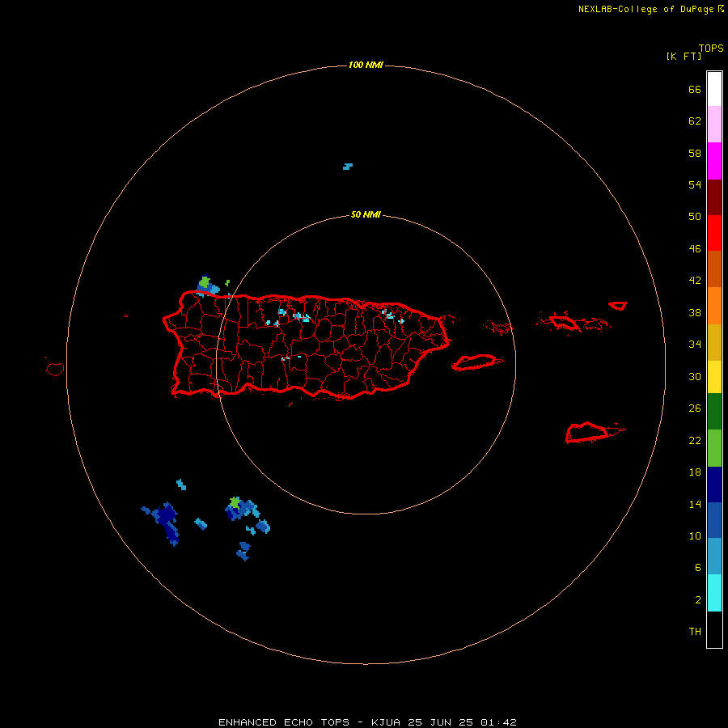Click the '26' legend value
This screenshot has height=728, width=728.
pyautogui.click(x=695, y=408)
